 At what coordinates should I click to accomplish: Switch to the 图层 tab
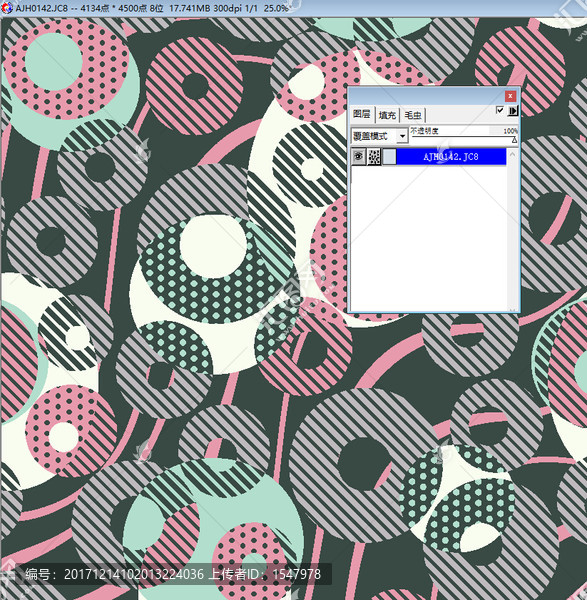pyautogui.click(x=362, y=114)
